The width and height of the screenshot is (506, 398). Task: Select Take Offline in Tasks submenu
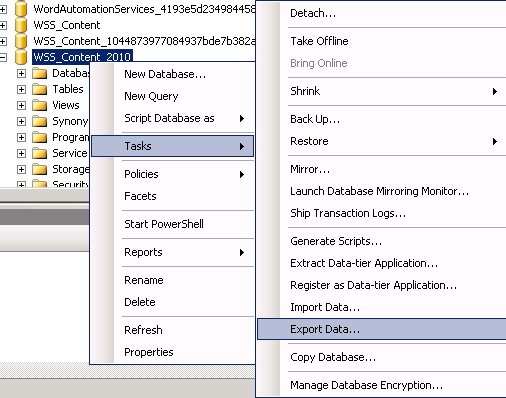click(382, 41)
